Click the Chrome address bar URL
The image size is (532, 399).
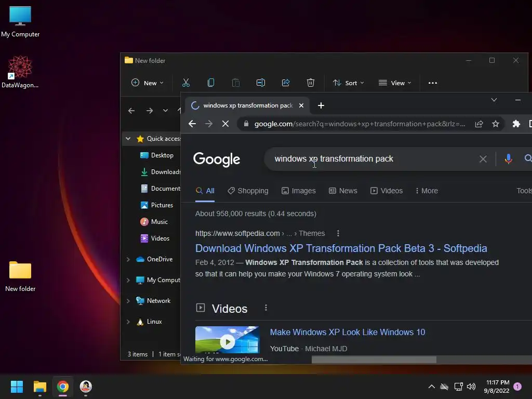pos(360,124)
